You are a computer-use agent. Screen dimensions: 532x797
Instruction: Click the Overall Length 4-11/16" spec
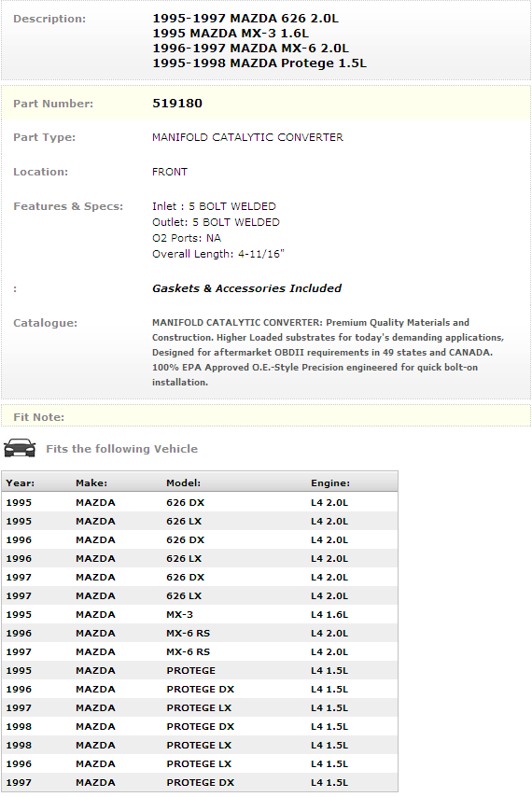[218, 254]
